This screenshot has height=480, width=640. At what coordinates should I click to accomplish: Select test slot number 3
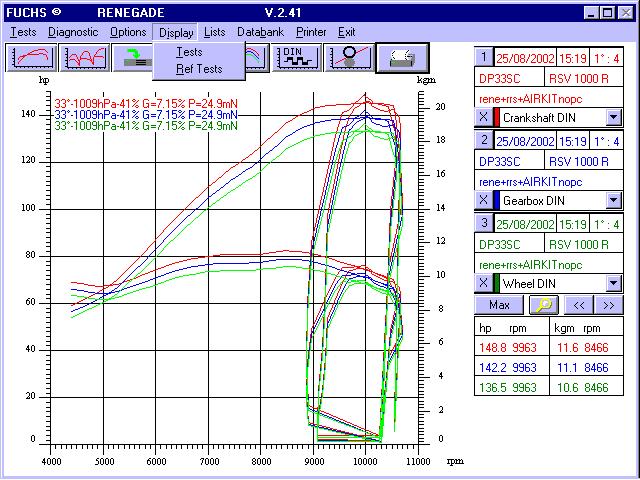(x=484, y=222)
